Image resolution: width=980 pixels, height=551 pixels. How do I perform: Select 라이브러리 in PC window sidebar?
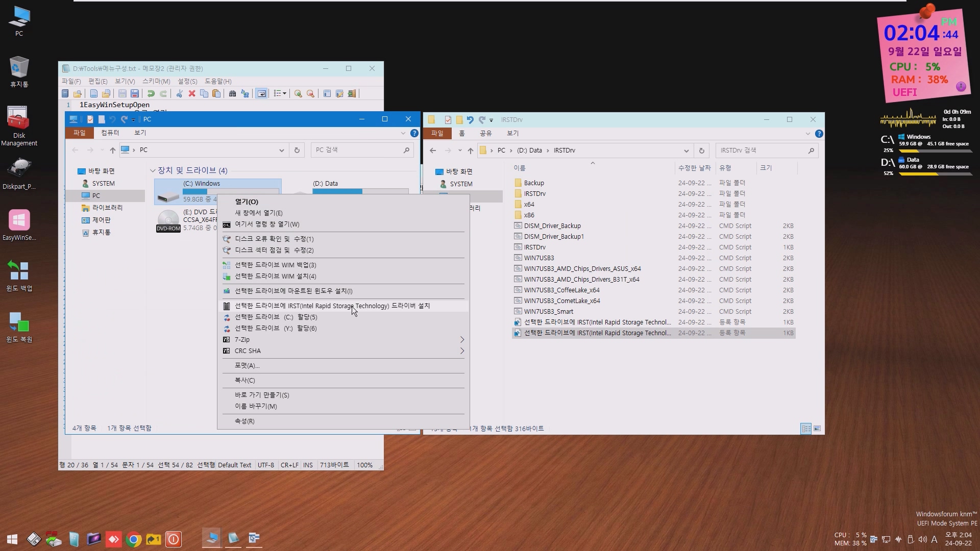107,208
